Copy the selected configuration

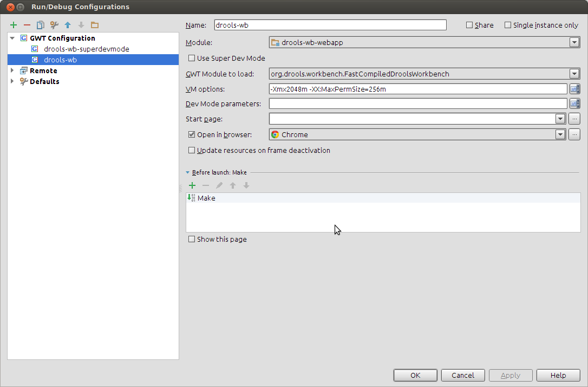click(40, 25)
